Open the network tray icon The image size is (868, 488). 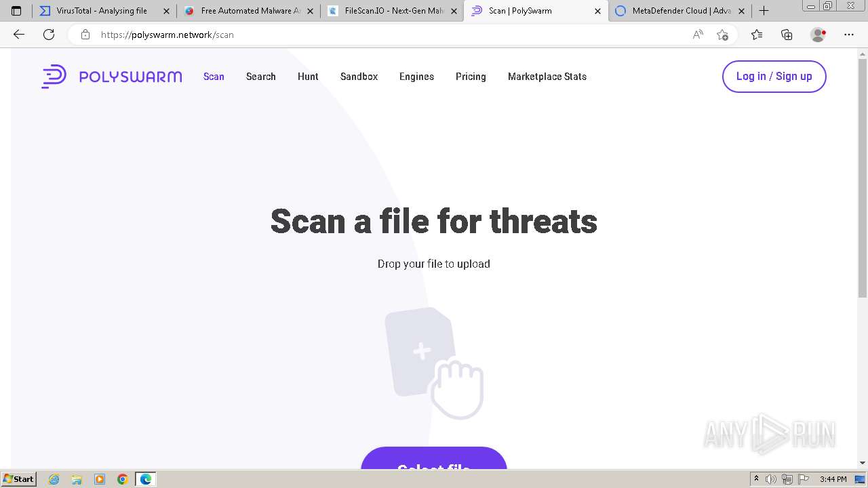coord(787,479)
